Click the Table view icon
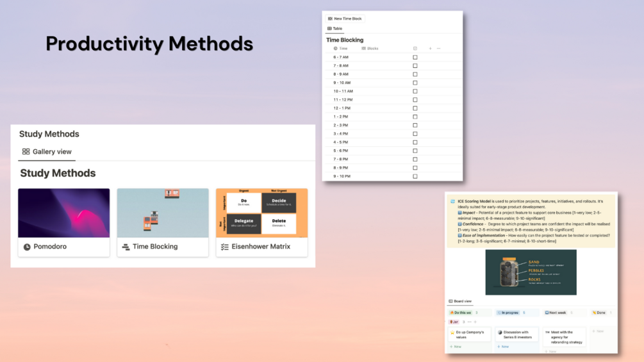644x362 pixels. click(329, 28)
